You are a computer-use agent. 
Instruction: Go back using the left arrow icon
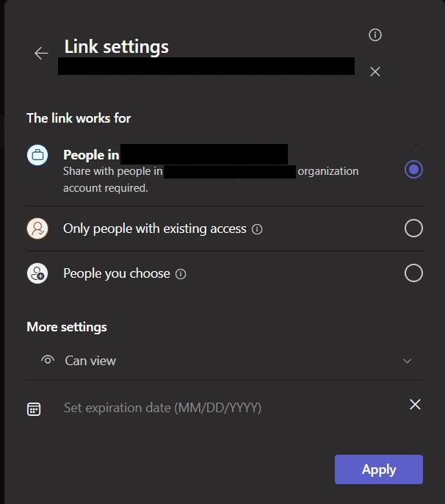41,54
